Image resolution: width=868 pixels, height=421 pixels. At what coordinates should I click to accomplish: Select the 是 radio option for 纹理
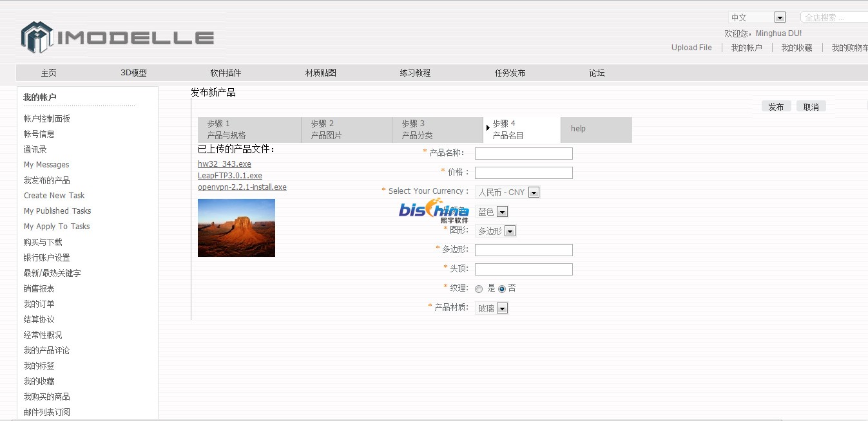click(x=479, y=289)
